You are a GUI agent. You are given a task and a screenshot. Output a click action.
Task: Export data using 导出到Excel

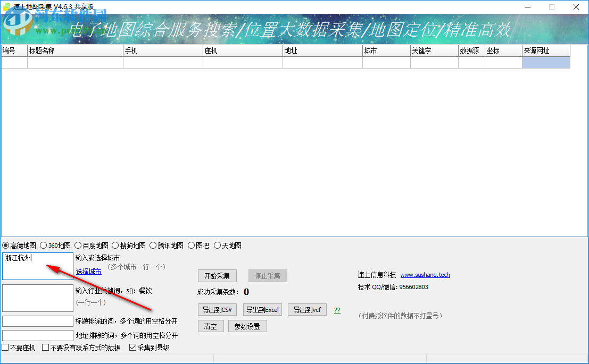click(x=262, y=309)
